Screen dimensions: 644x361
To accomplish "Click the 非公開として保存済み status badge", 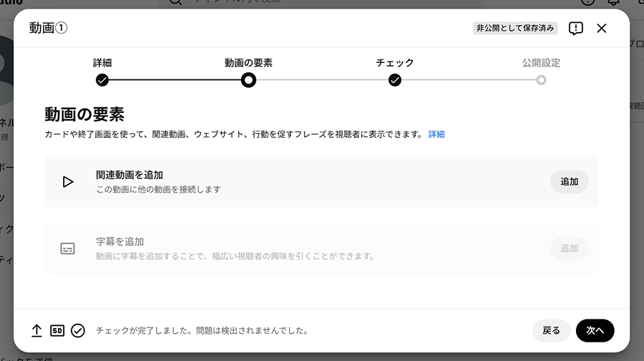I will (x=515, y=29).
